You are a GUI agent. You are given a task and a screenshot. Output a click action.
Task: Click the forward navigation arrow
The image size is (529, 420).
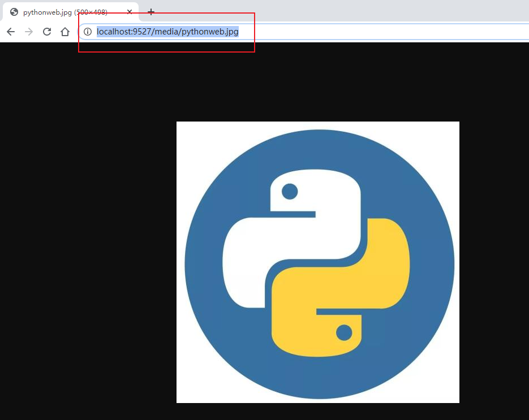point(28,32)
